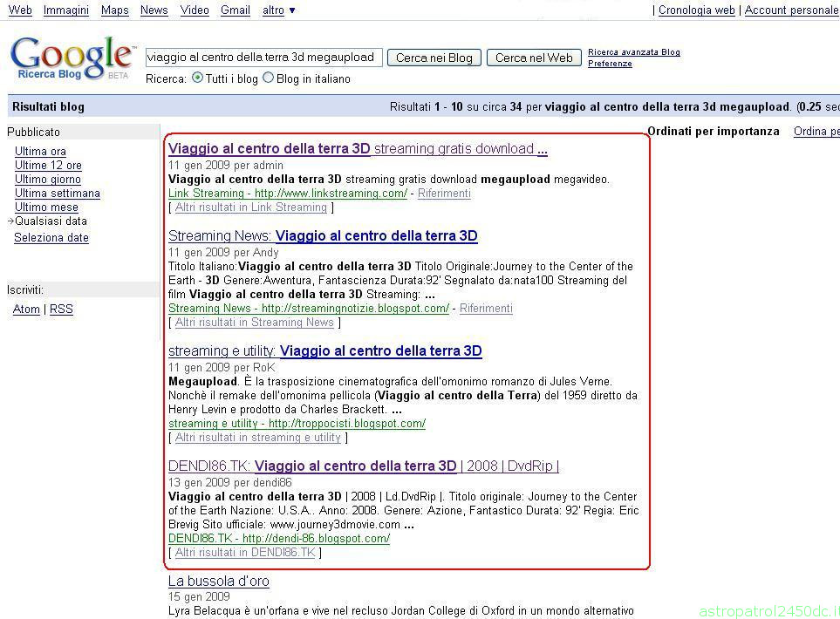This screenshot has height=619, width=840.
Task: Filter results by 'Ultima ora'
Action: pyautogui.click(x=40, y=152)
